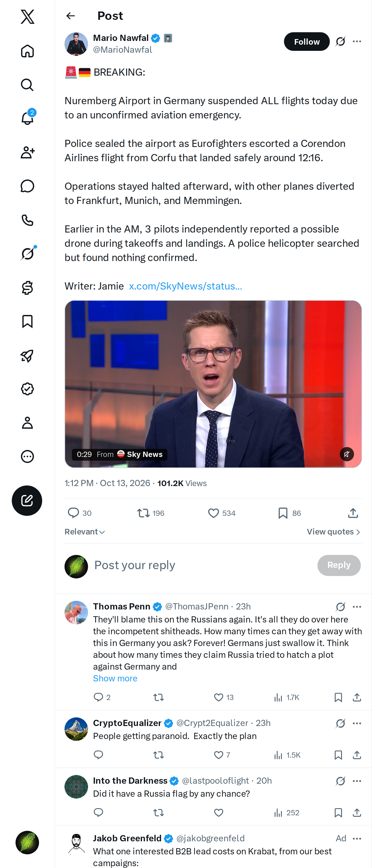Open the Grok icon in the sidebar
The height and width of the screenshot is (868, 372).
tap(27, 253)
